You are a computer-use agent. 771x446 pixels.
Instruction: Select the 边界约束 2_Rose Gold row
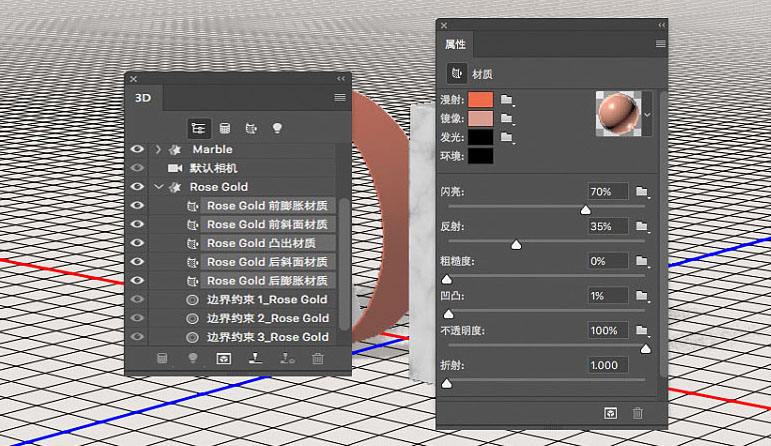(x=268, y=318)
